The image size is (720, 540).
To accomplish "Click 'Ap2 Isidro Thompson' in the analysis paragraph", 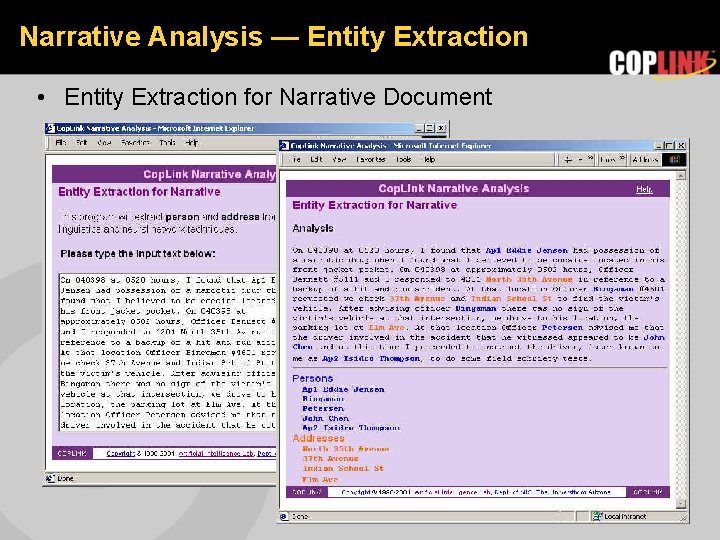I will tap(371, 358).
